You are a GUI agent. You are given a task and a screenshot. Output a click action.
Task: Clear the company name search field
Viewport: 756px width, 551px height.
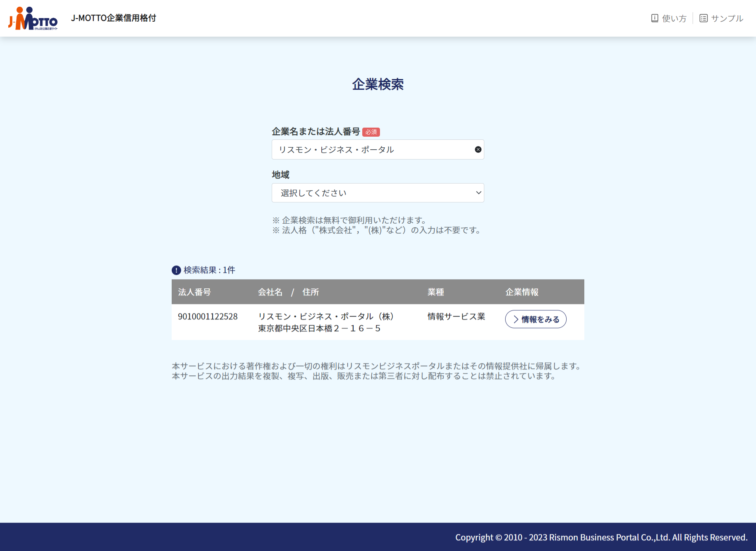coord(478,150)
